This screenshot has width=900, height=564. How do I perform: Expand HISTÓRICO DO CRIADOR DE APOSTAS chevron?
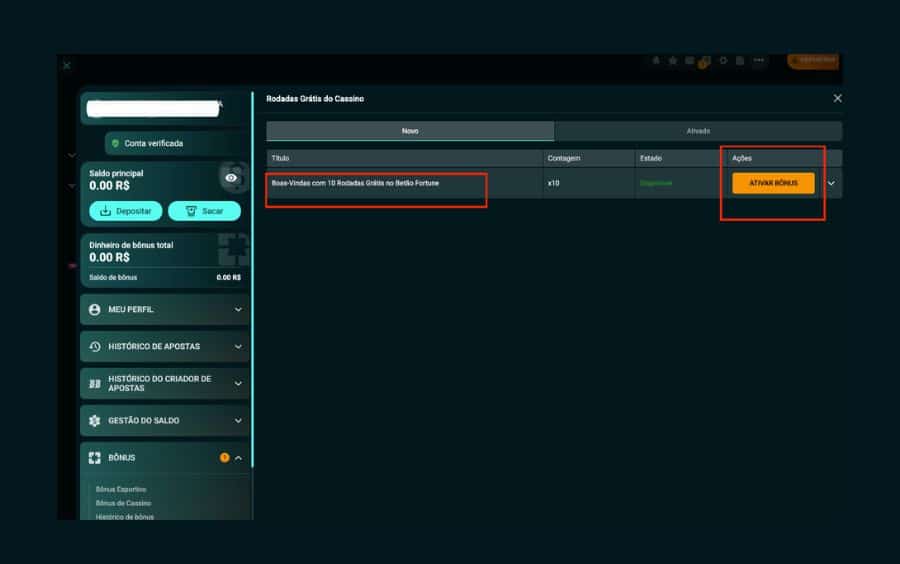[238, 383]
